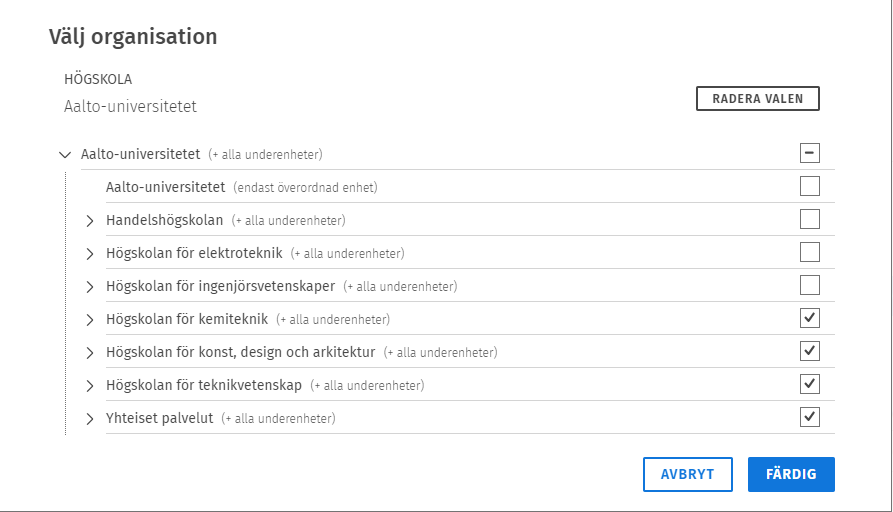893x512 pixels.
Task: Uncheck Högskolan för konst, design och arkitektur
Action: (x=810, y=351)
